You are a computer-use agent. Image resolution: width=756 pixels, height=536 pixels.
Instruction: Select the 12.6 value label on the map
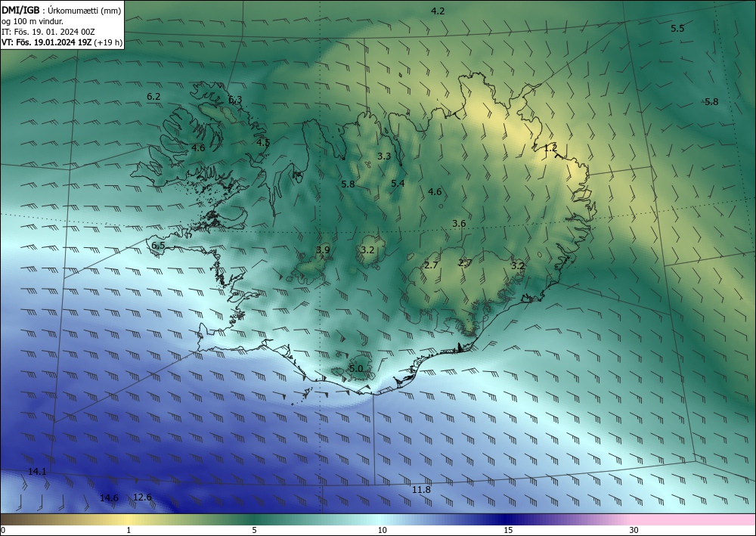click(142, 497)
